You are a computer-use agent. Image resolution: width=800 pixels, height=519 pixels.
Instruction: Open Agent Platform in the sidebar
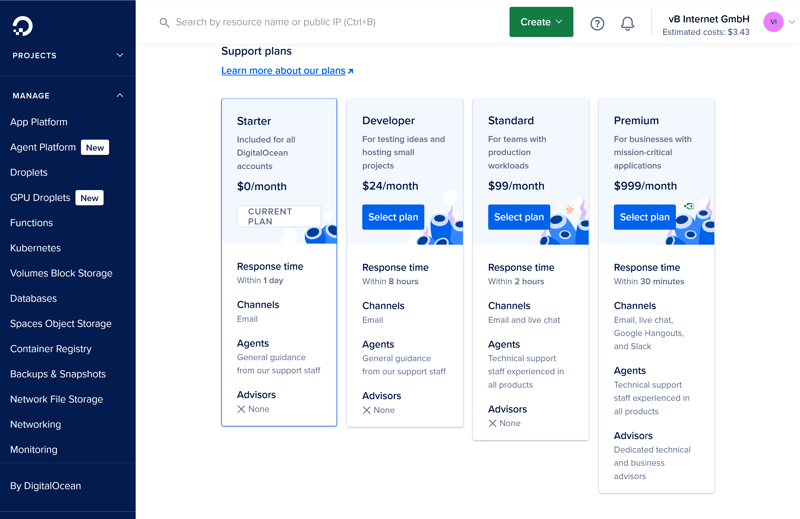click(43, 147)
